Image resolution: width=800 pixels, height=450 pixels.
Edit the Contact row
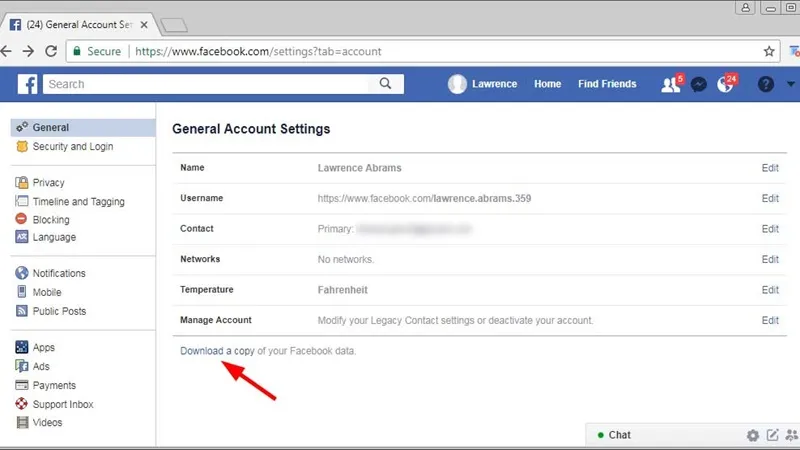pos(770,229)
